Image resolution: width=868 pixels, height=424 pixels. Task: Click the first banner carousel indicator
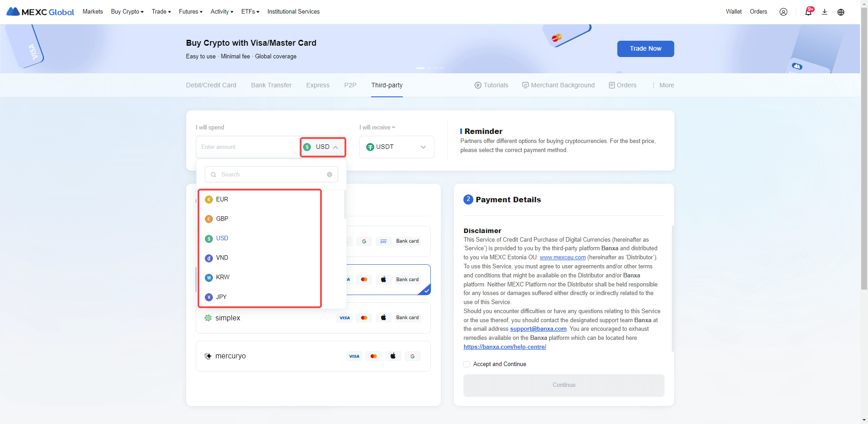point(420,68)
